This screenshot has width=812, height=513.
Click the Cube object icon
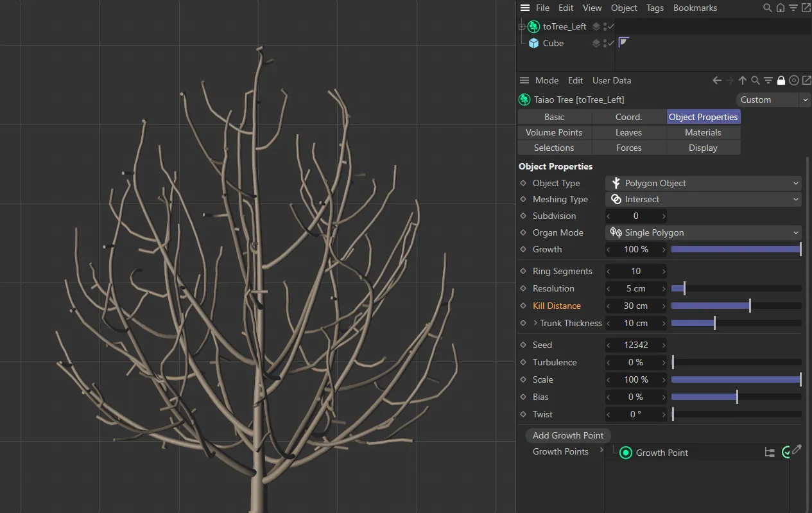tap(533, 43)
